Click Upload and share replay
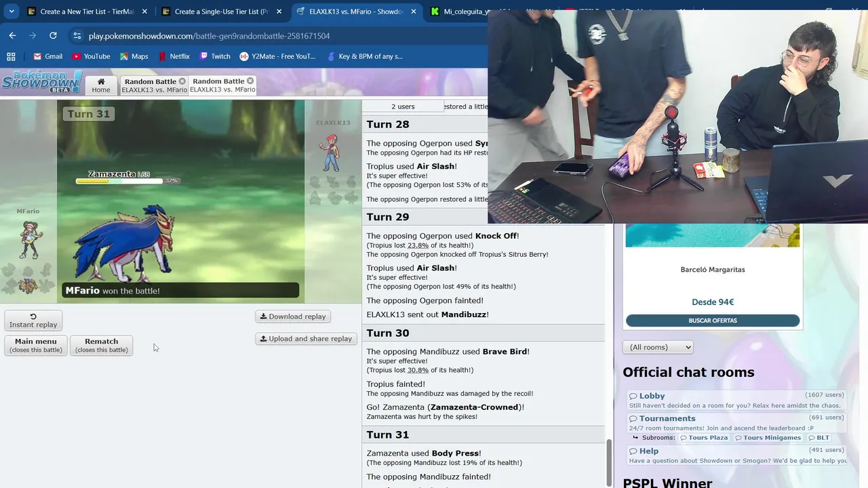 306,339
